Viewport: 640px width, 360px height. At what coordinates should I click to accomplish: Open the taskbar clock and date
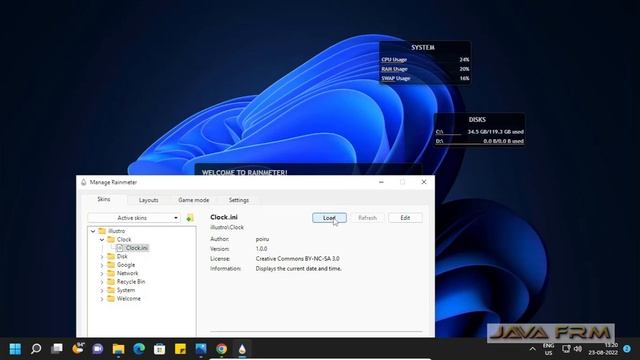pos(603,349)
